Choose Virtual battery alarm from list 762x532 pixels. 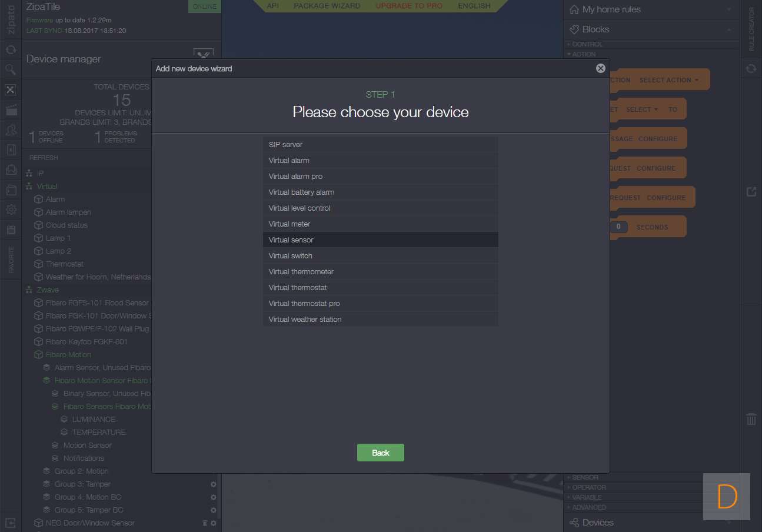(x=381, y=192)
